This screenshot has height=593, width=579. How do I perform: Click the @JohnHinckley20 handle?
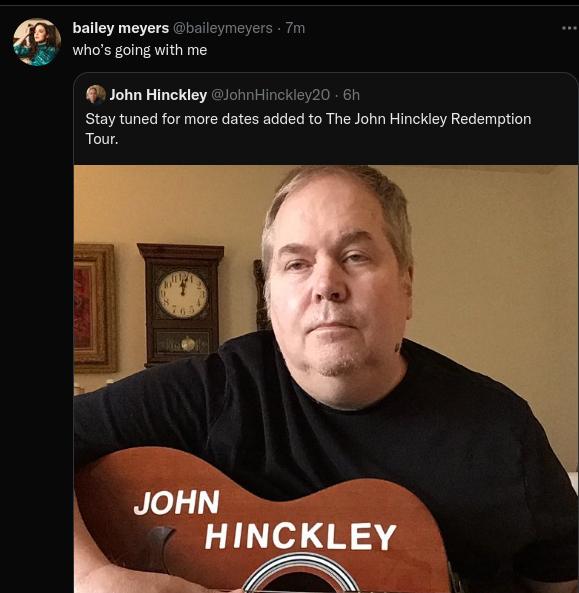coord(270,95)
